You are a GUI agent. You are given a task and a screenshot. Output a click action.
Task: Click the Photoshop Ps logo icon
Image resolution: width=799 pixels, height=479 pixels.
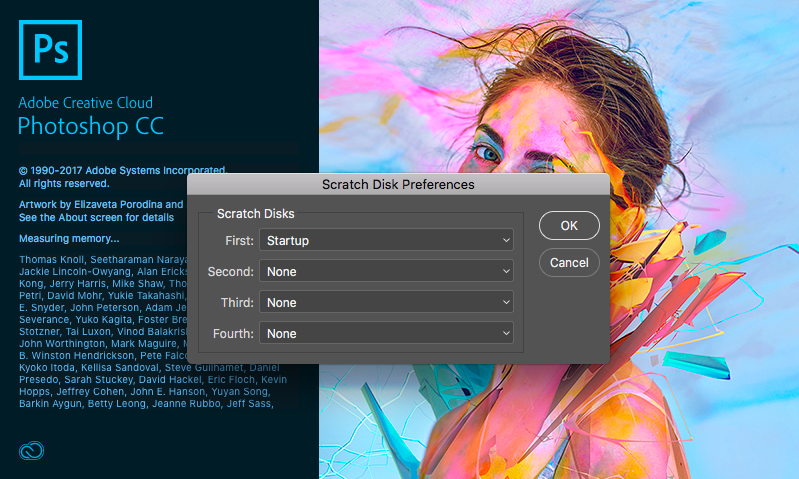(50, 50)
